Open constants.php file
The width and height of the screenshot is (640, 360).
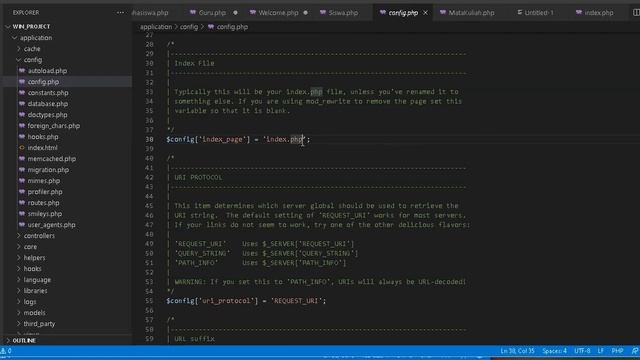point(48,93)
